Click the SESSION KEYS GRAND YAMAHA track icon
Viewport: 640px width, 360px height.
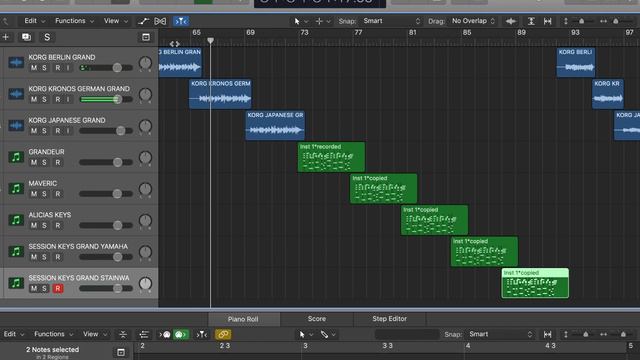(x=16, y=251)
